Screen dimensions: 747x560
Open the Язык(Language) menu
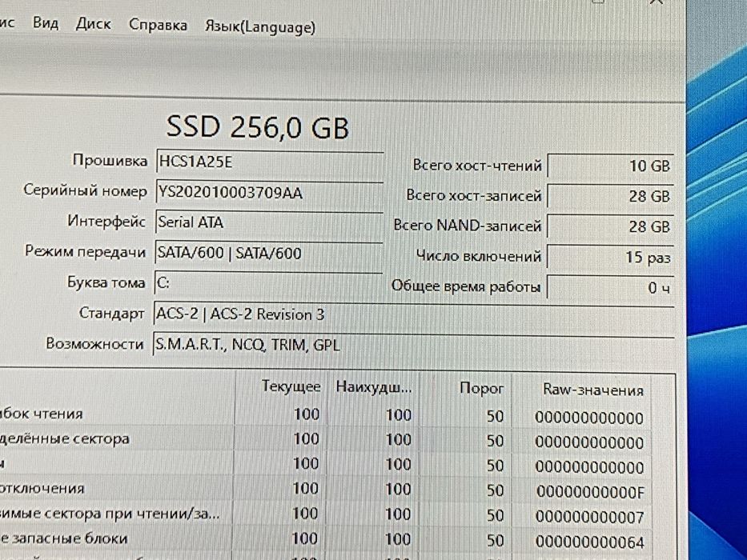[260, 27]
